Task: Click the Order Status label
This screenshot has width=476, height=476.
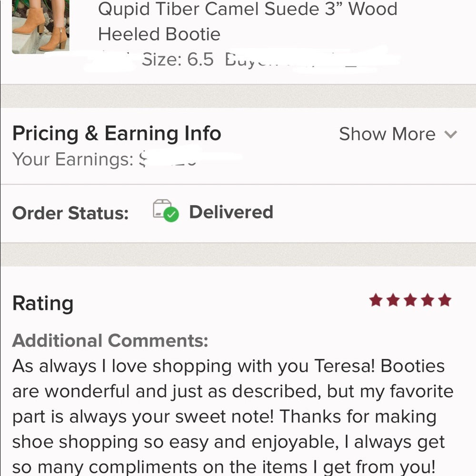Action: [70, 213]
